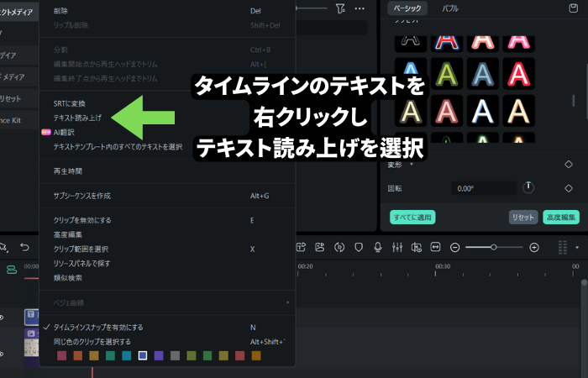Click the image sticker icon in timeline toolbar
This screenshot has height=378, width=588.
tap(319, 247)
